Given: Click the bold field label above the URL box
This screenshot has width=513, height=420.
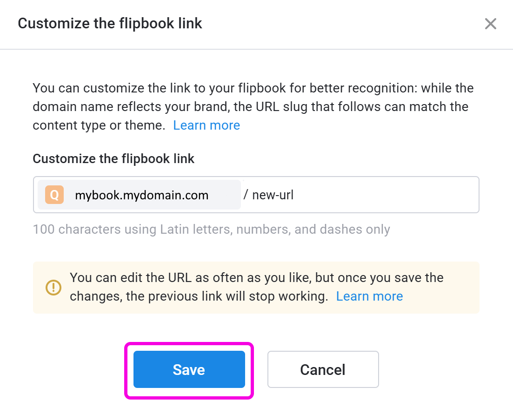Looking at the screenshot, I should 113,159.
